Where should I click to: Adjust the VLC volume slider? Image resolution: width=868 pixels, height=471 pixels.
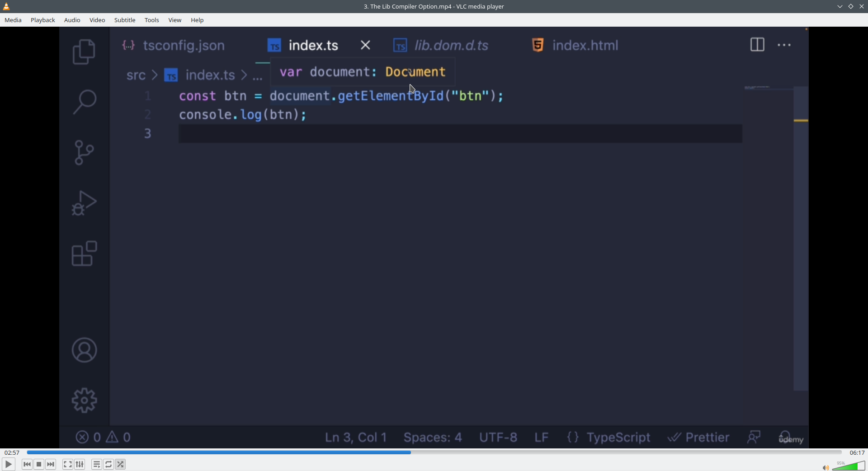point(849,466)
